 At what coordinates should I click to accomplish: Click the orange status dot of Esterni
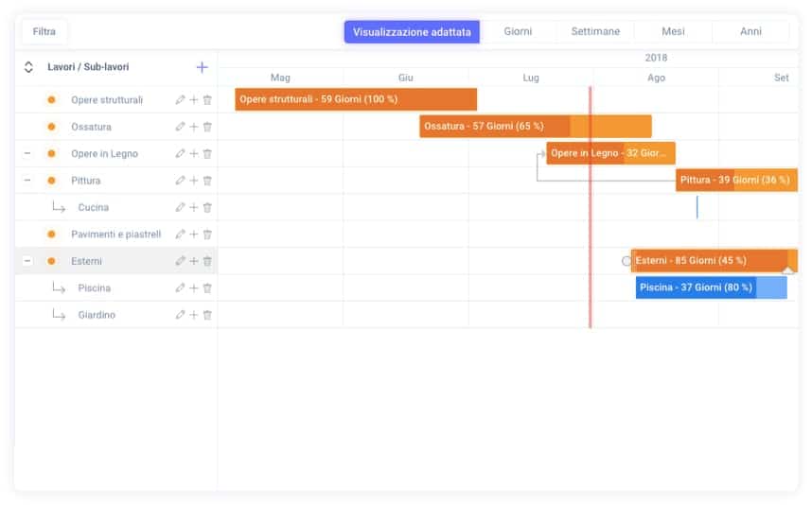click(x=51, y=261)
